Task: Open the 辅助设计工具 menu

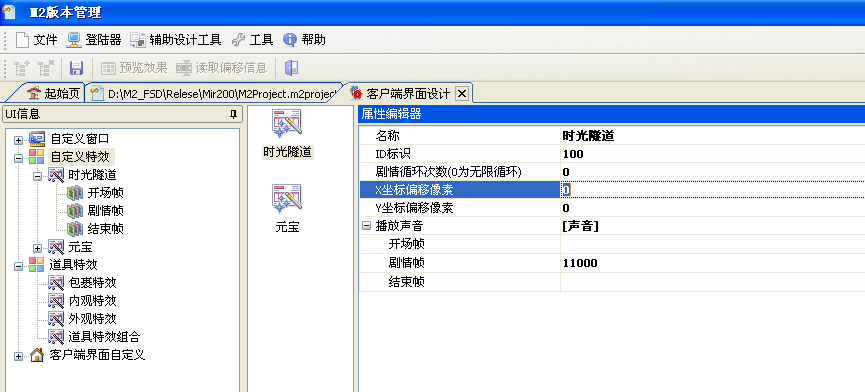Action: 175,40
